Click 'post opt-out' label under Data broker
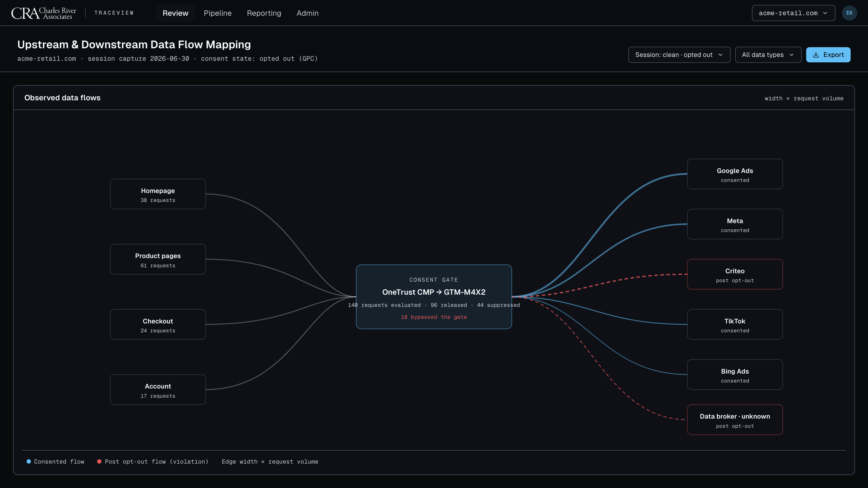This screenshot has width=868, height=488. [735, 426]
